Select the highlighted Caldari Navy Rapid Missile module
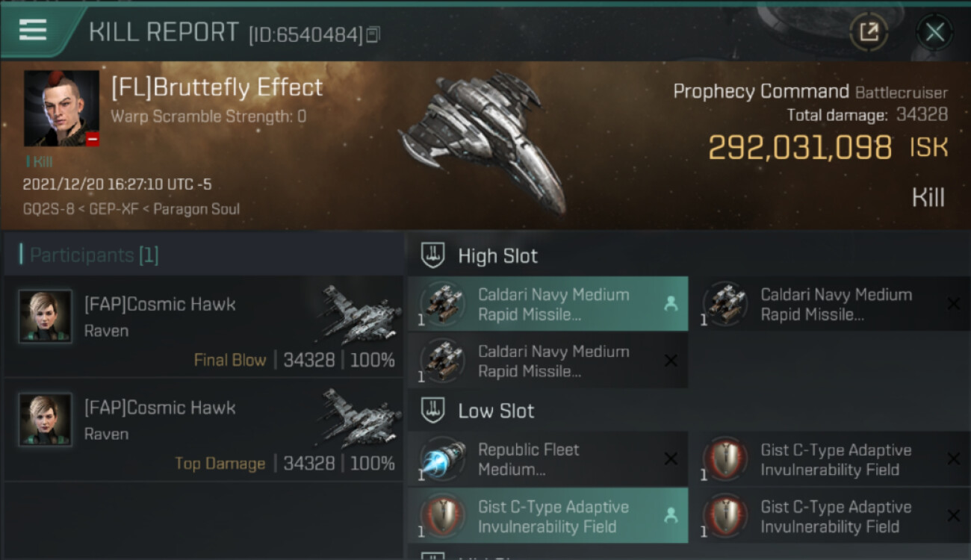This screenshot has width=971, height=560. (x=547, y=304)
